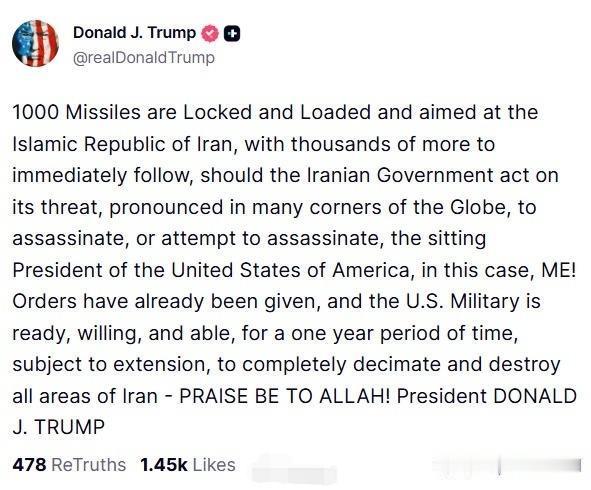The height and width of the screenshot is (490, 591).
Task: Click the post's opening line about 1000 Missiles
Action: coord(275,112)
